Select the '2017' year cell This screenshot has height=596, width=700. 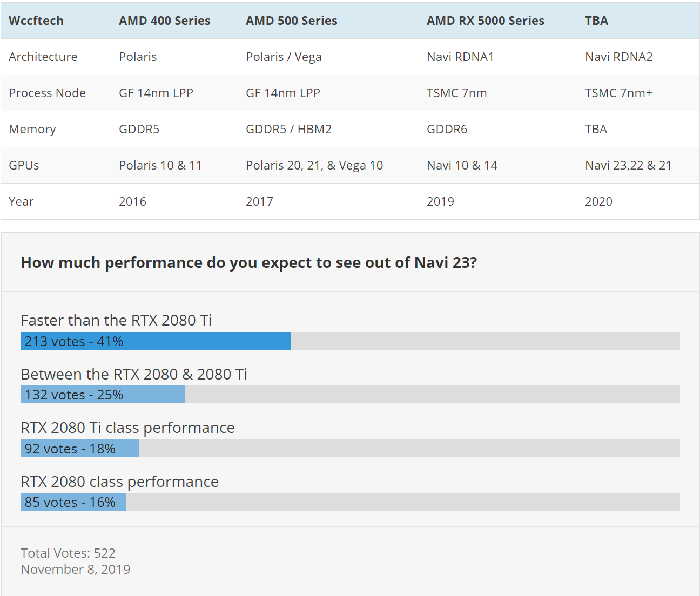click(x=328, y=201)
